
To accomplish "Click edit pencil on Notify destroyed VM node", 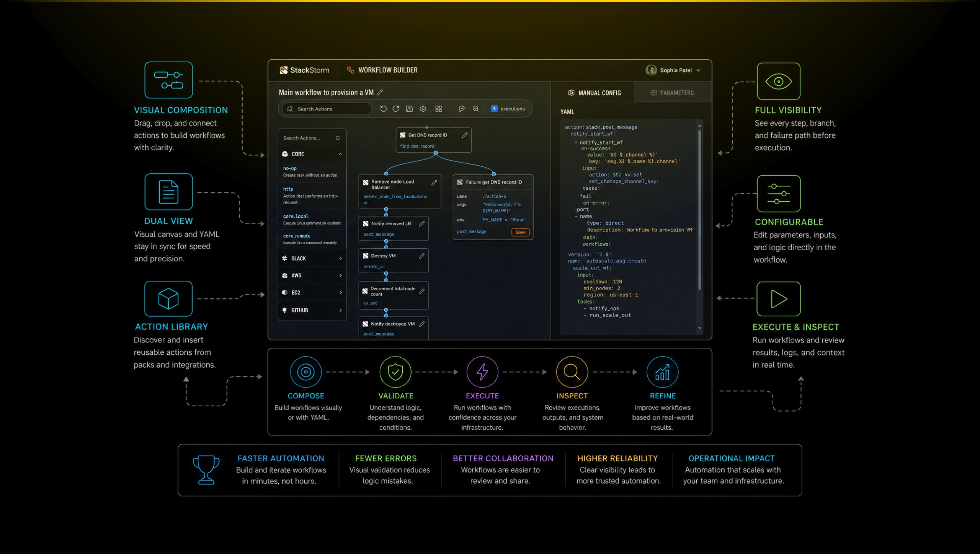I will (421, 324).
